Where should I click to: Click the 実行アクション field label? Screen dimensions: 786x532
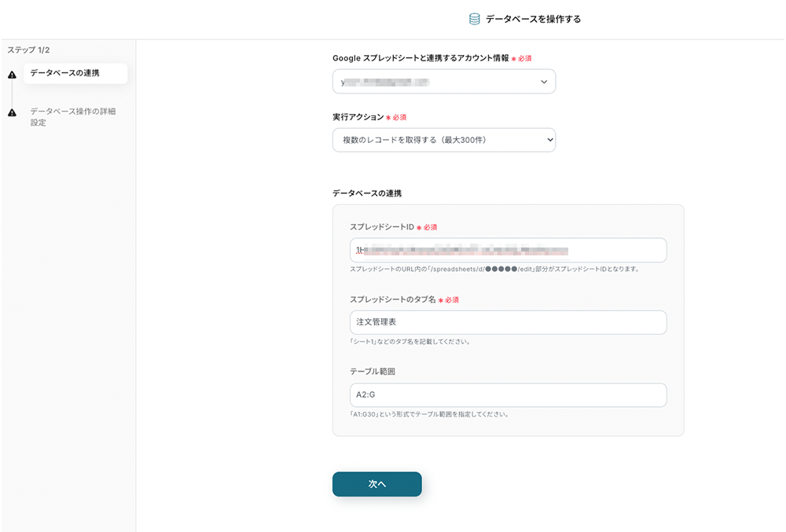tap(358, 117)
